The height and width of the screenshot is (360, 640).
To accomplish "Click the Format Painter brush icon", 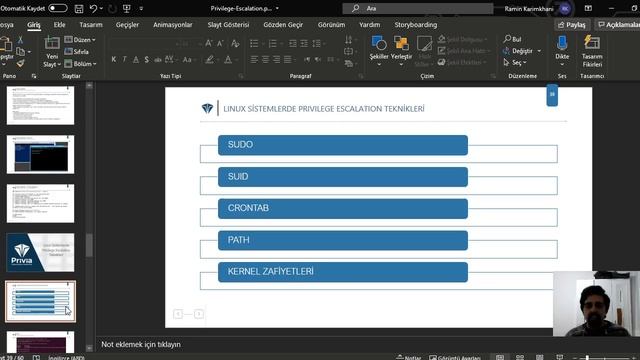I will pos(20,63).
